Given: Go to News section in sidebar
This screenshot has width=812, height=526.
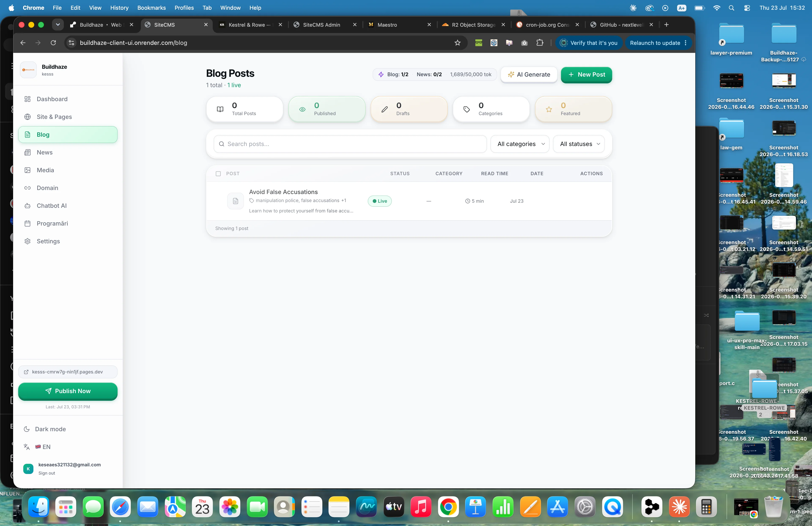Looking at the screenshot, I should tap(67, 152).
